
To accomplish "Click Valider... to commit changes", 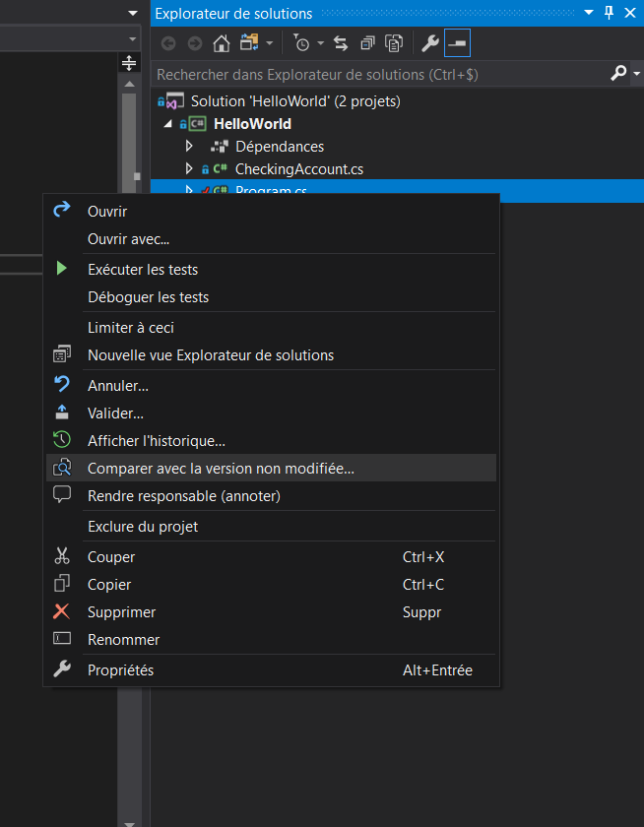I will point(271,413).
